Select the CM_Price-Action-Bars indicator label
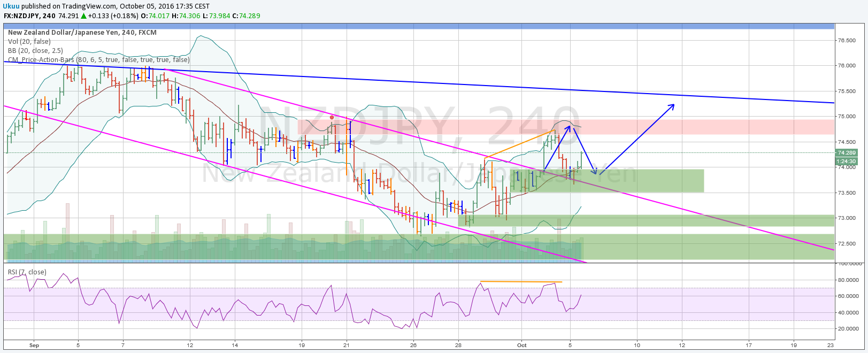 pos(99,60)
